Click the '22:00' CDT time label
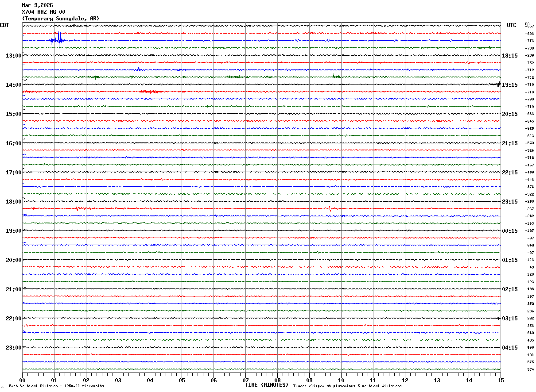This screenshot has height=392, width=536. click(x=13, y=319)
